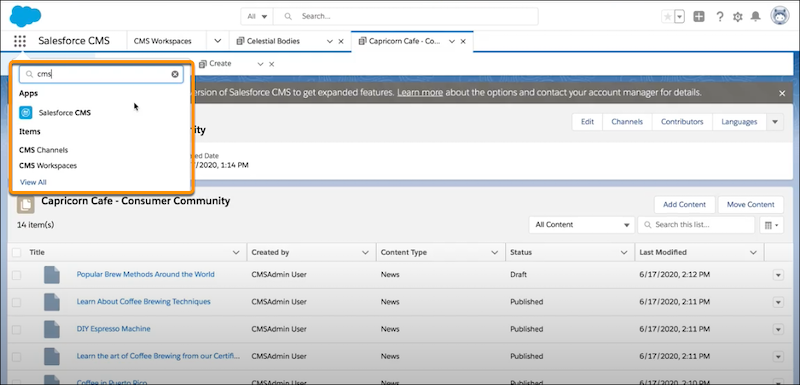Image resolution: width=800 pixels, height=385 pixels.
Task: Dismiss the Salesforce CMS banner message
Action: tap(782, 93)
